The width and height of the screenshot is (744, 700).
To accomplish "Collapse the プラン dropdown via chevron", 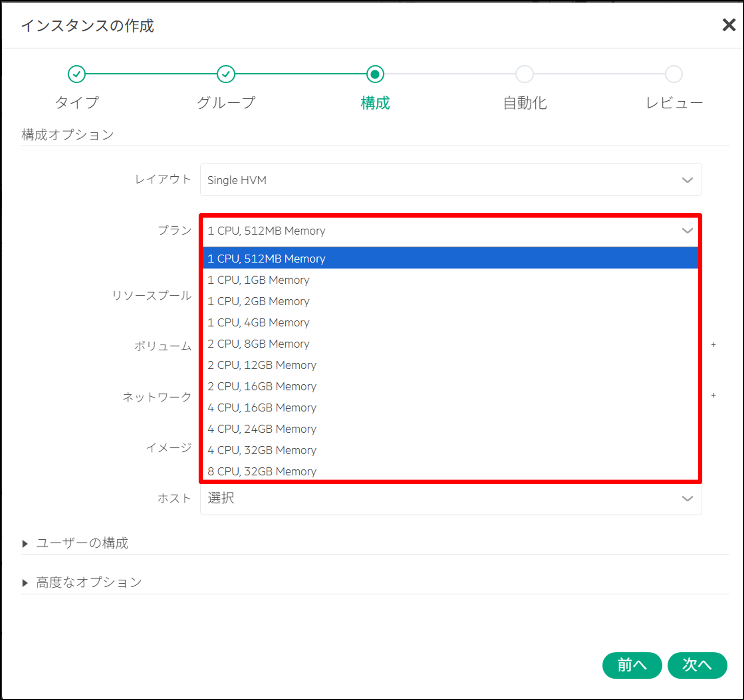I will click(687, 231).
